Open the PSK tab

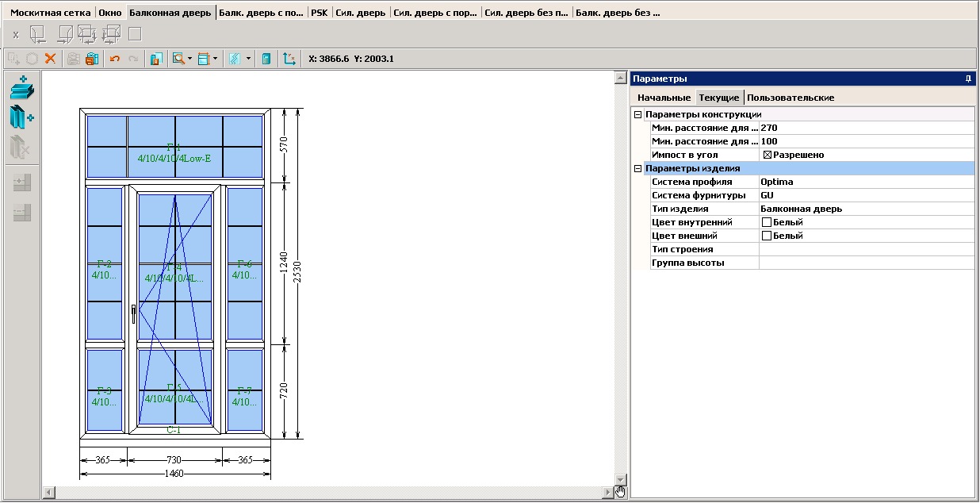point(320,13)
